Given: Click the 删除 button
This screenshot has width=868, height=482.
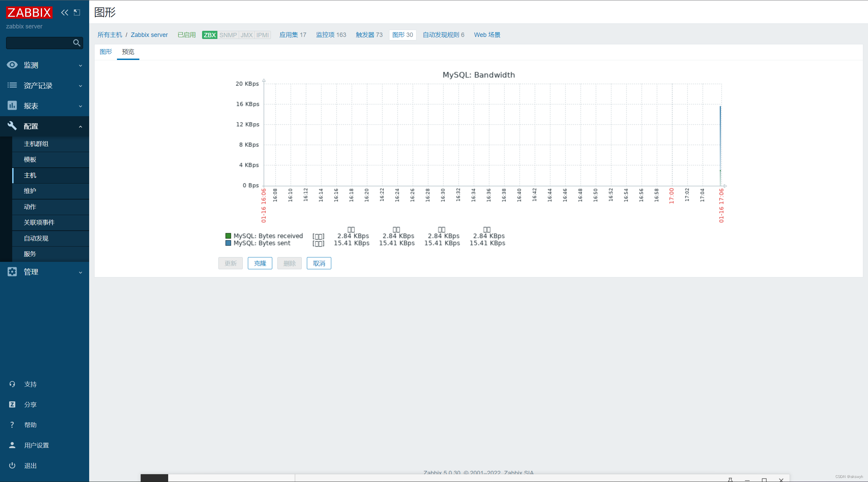Looking at the screenshot, I should tap(290, 263).
